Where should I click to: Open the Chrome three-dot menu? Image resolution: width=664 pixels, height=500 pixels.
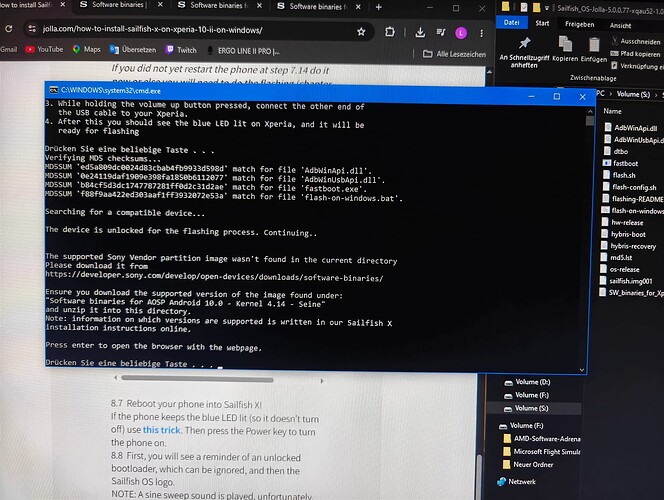pyautogui.click(x=481, y=33)
